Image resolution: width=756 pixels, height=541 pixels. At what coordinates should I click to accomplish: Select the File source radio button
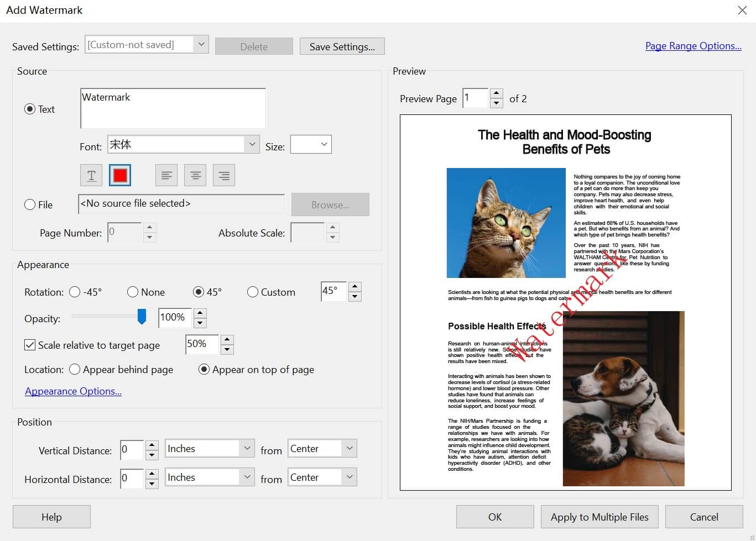[x=30, y=204]
